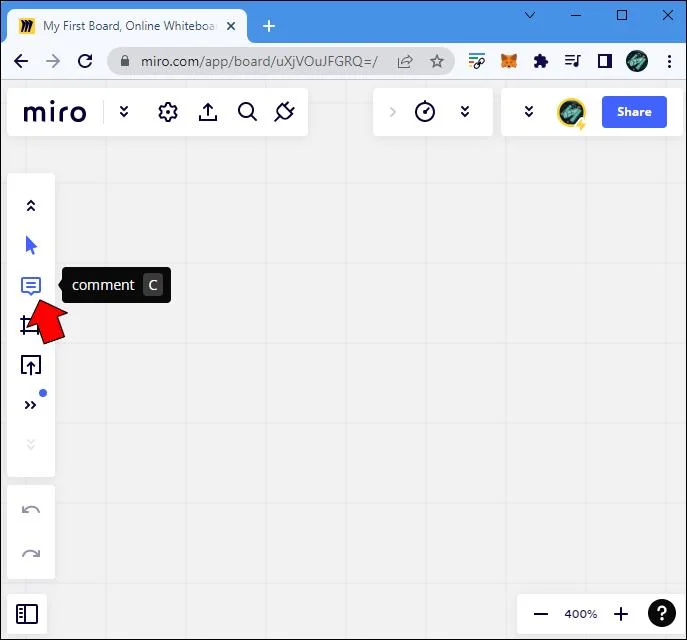
Task: Open the link list extension icon
Action: (477, 61)
